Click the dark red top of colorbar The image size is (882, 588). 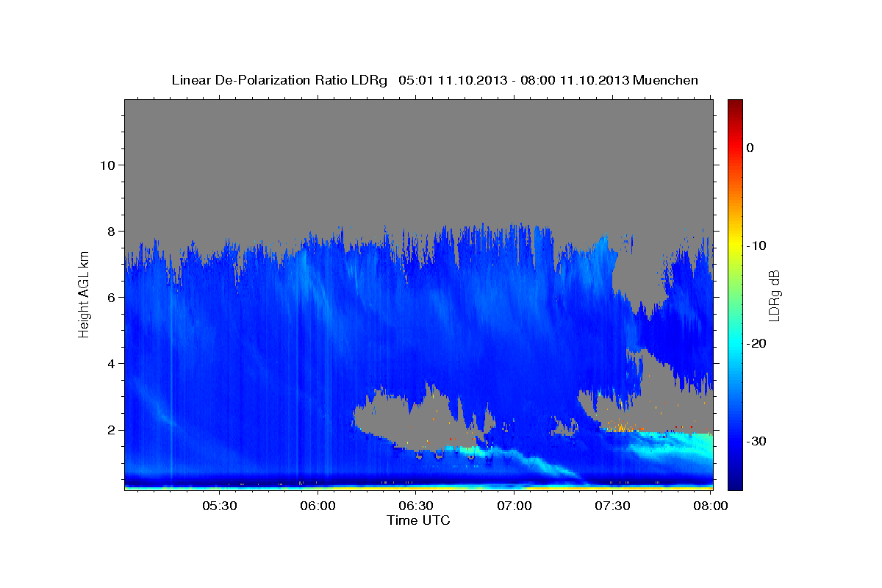735,104
